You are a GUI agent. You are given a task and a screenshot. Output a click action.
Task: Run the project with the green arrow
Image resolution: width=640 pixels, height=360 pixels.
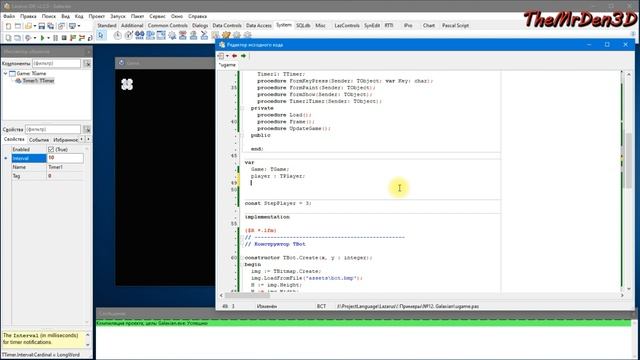(42, 38)
